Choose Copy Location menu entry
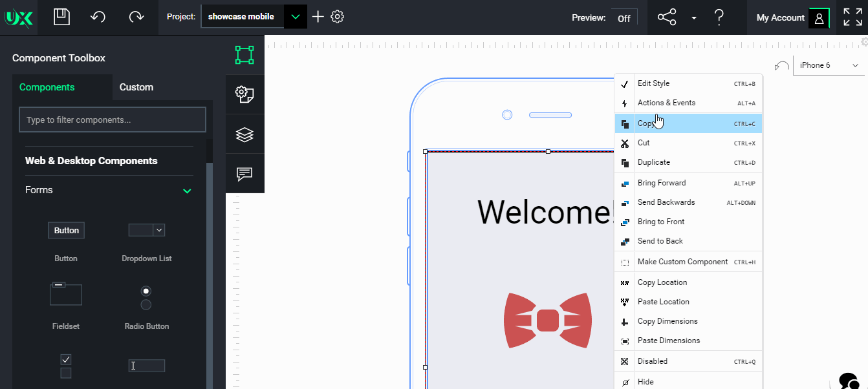The height and width of the screenshot is (389, 868). point(689,282)
